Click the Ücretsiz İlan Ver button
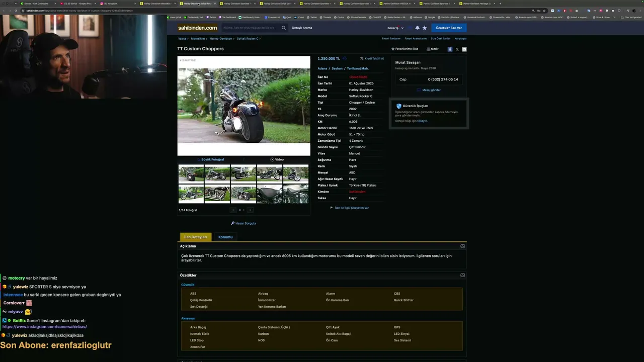 pyautogui.click(x=449, y=28)
